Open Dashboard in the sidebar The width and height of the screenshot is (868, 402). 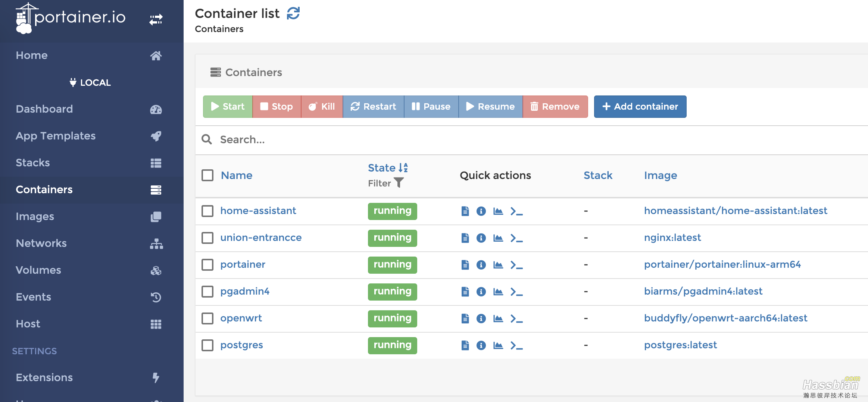[x=91, y=109]
